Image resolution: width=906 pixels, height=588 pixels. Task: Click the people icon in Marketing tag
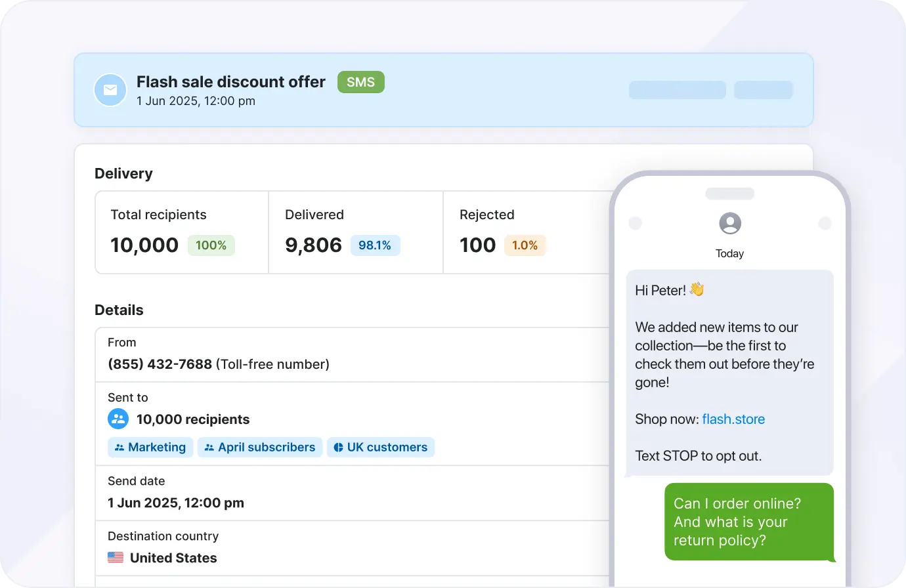click(x=119, y=448)
